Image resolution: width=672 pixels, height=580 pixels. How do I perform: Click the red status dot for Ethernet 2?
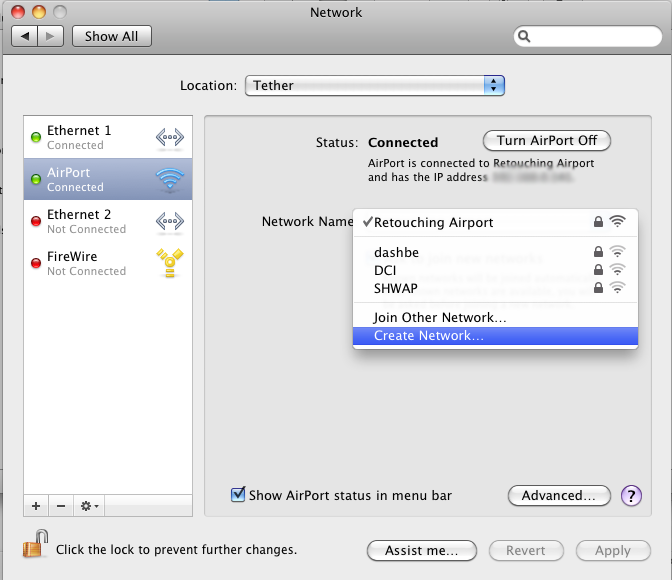[36, 221]
